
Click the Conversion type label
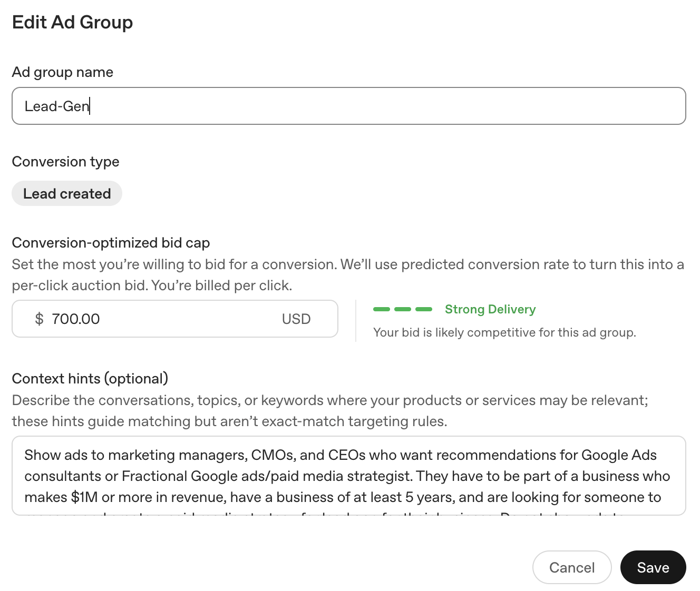(66, 162)
